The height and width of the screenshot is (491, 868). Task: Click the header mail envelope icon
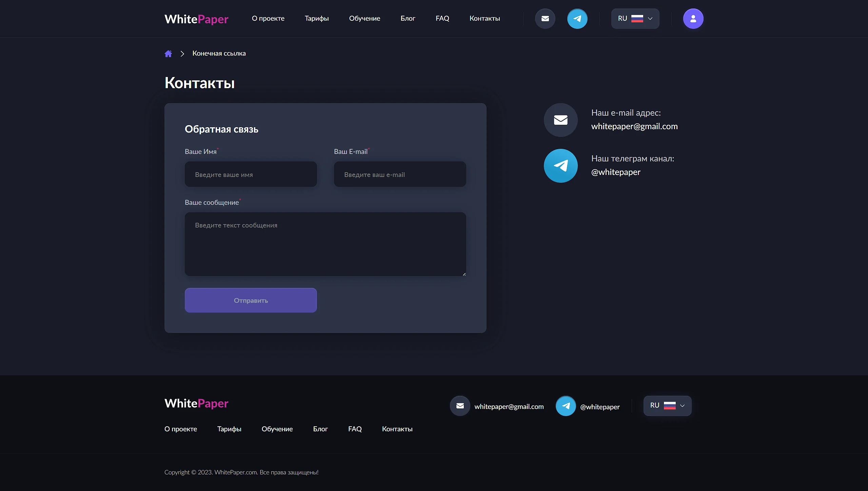click(x=545, y=19)
